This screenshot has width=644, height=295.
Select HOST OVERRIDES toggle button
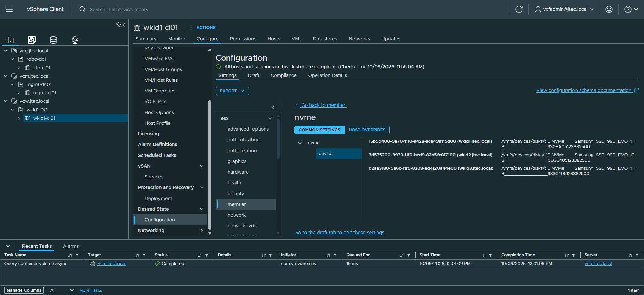click(x=367, y=130)
